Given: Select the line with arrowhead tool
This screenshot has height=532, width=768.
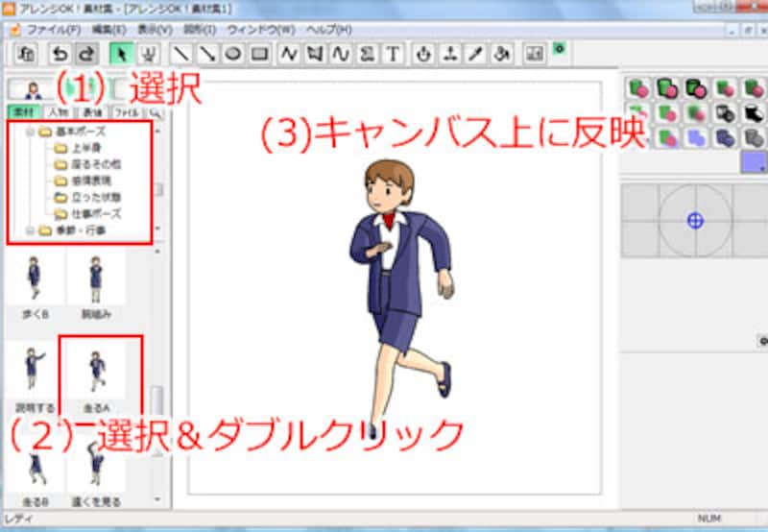Looking at the screenshot, I should (x=207, y=54).
